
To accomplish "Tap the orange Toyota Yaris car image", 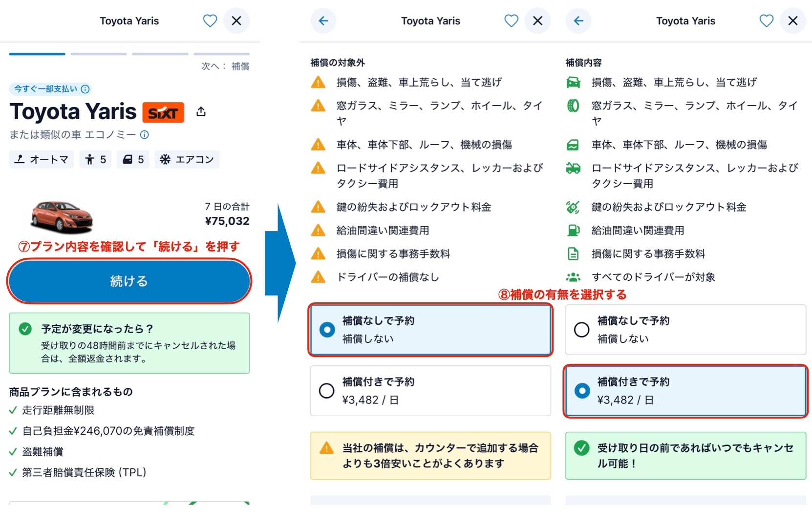I will coord(62,217).
